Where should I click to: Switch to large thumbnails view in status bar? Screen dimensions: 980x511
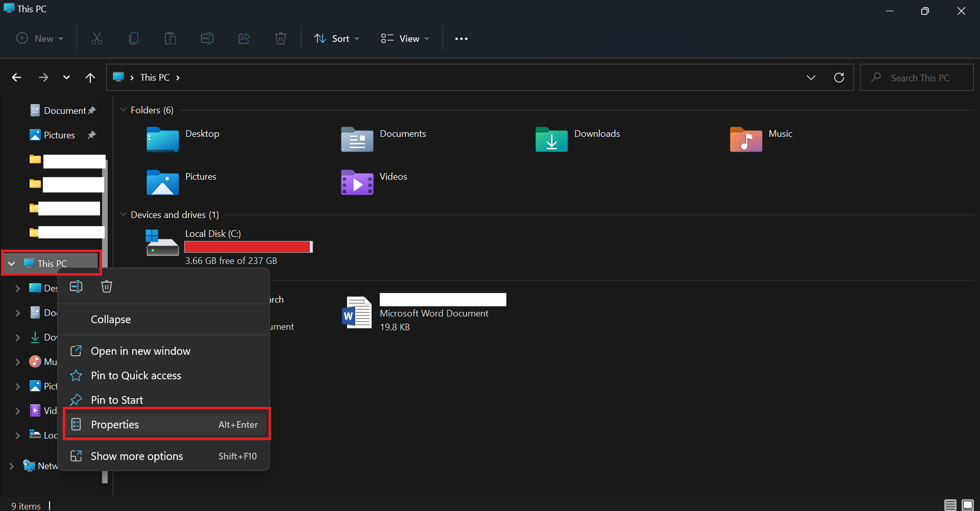(x=967, y=505)
